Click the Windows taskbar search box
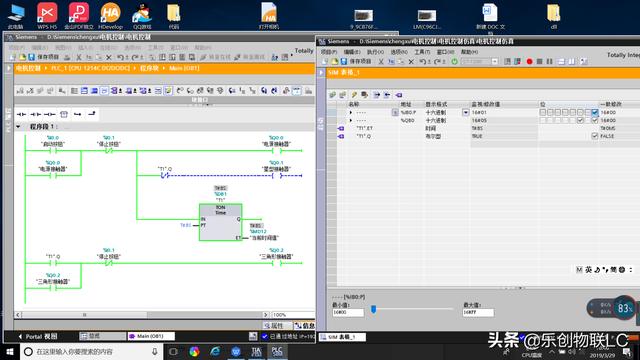 pos(91,351)
